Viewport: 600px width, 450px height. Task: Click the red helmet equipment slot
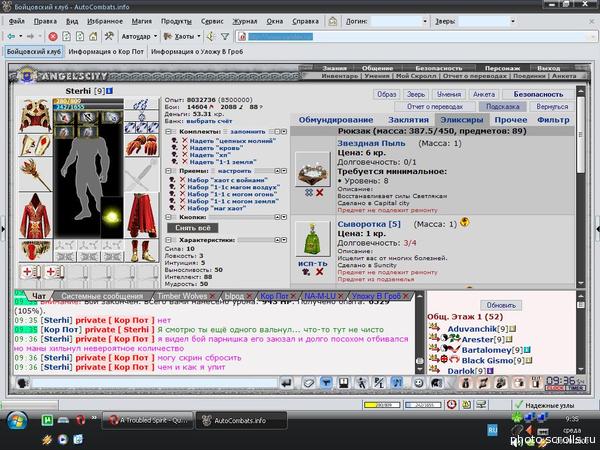tap(36, 116)
